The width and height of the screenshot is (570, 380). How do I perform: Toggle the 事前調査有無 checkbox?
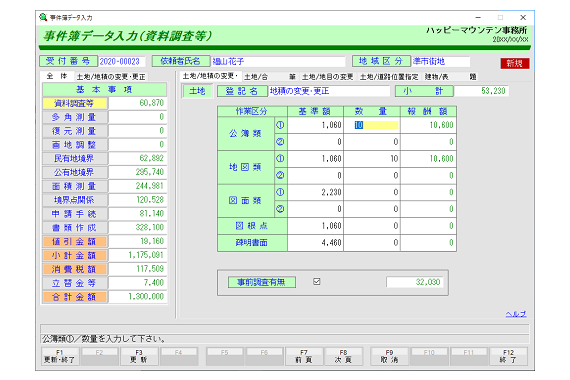pos(317,282)
